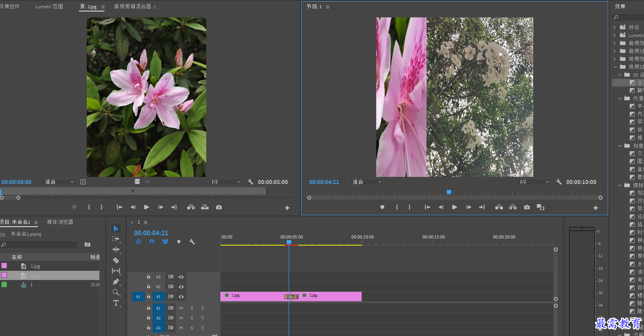Toggle sync lock for track V2
This screenshot has width=644, height=336.
coord(171,287)
